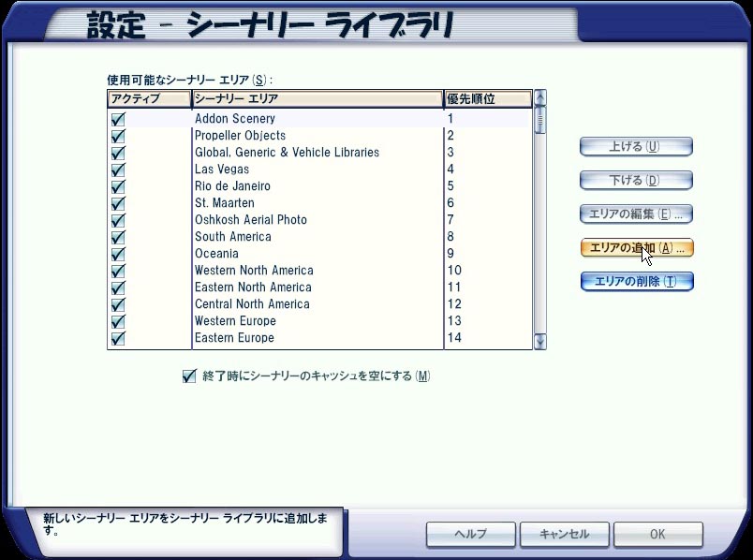
Task: Select Global, Generic & Vehicle Libraries row
Action: tap(319, 153)
